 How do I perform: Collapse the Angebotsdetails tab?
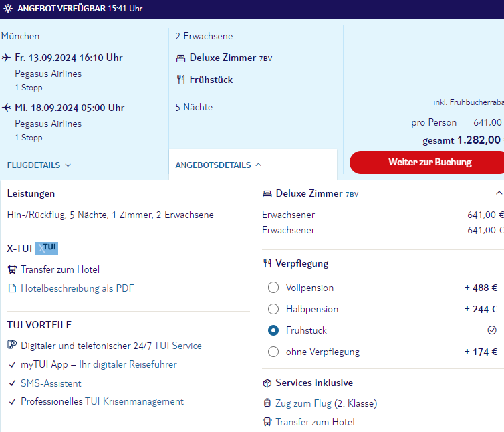pos(219,165)
